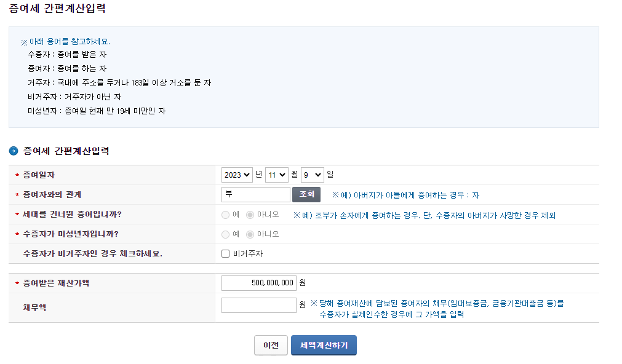Open the gift year dropdown showing 2023
The width and height of the screenshot is (622, 364).
click(236, 174)
